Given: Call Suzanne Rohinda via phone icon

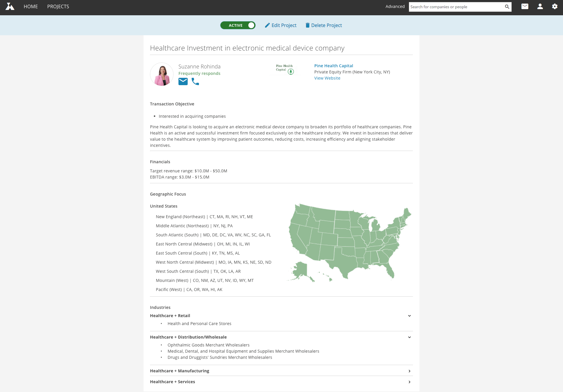Looking at the screenshot, I should [195, 81].
